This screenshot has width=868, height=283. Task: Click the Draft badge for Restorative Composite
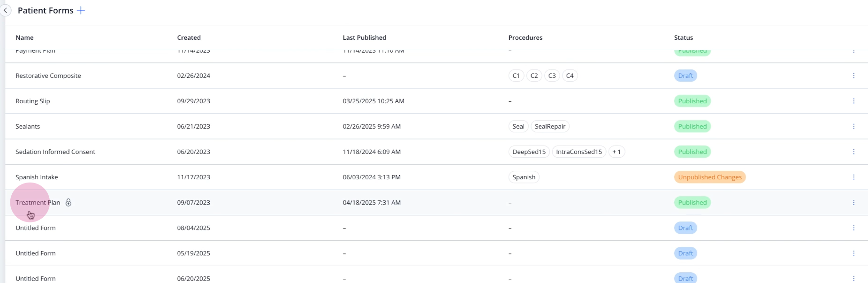685,76
